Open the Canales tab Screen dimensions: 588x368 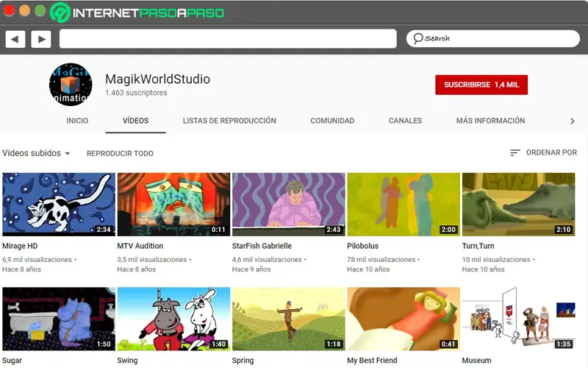coord(406,121)
